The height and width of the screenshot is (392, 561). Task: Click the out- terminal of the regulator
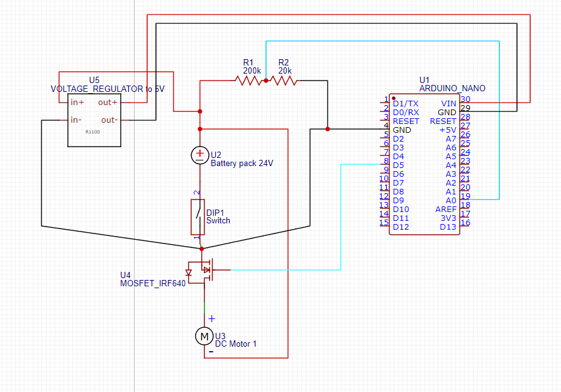point(109,120)
